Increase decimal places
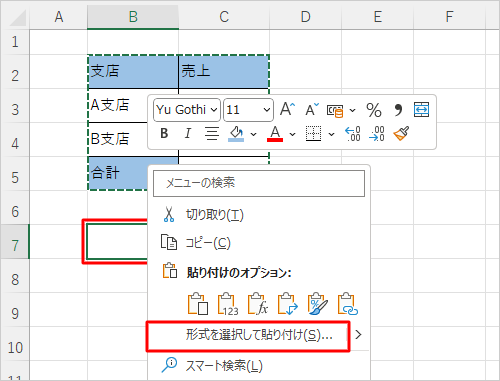Screen dimensions: 500x381 pyautogui.click(x=353, y=134)
